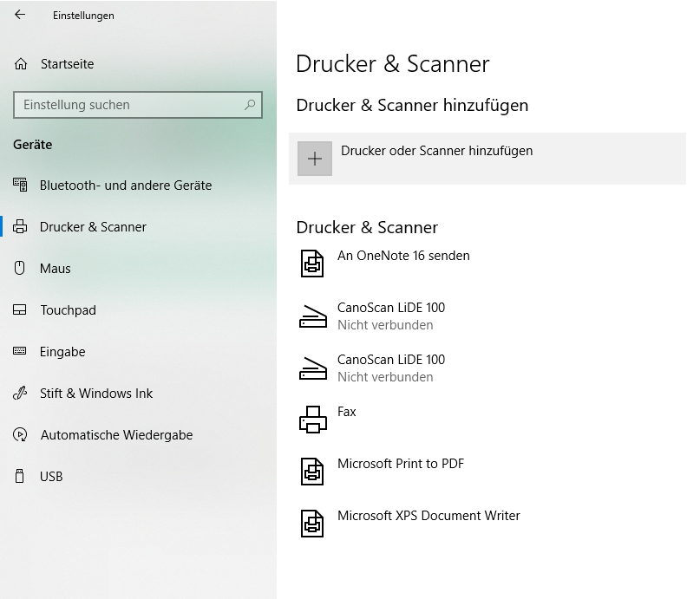
Task: Open the USB settings page
Action: tap(51, 477)
